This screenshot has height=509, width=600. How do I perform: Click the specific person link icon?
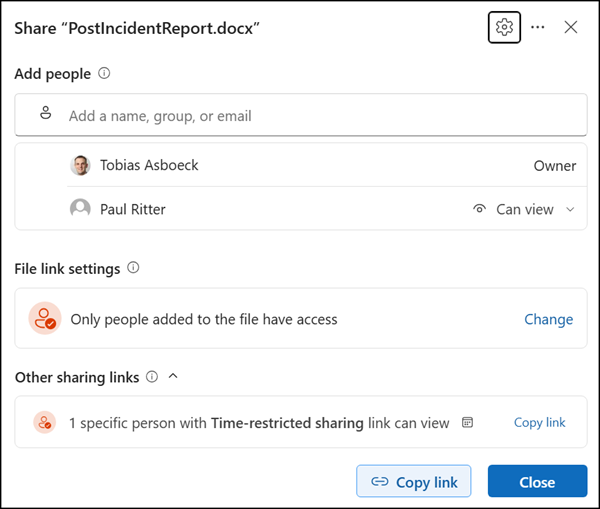point(45,422)
